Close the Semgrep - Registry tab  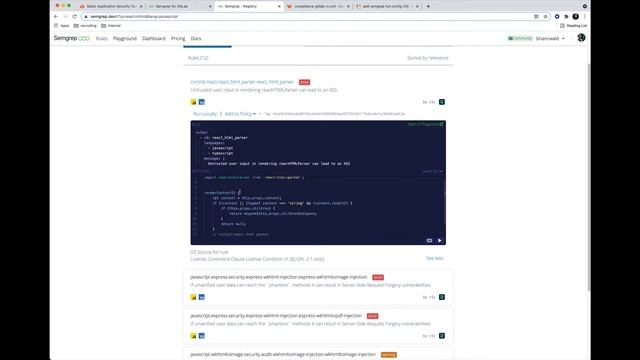pyautogui.click(x=280, y=7)
